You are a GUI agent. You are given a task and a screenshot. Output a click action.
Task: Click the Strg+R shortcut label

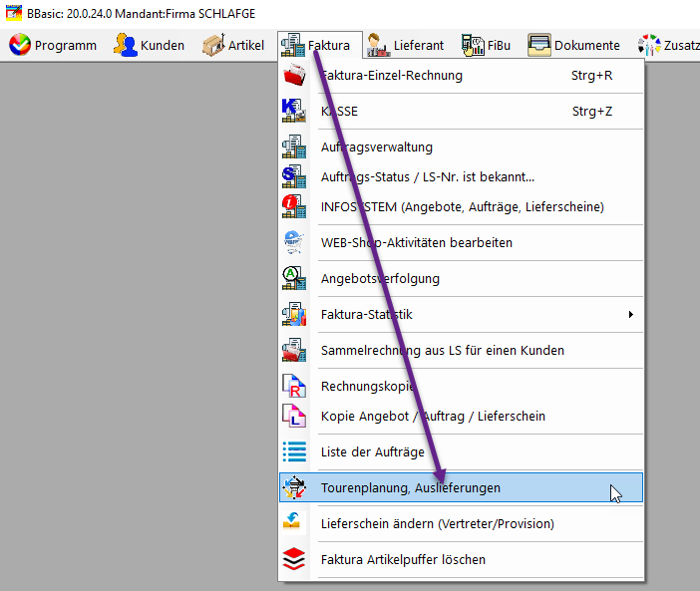(591, 76)
